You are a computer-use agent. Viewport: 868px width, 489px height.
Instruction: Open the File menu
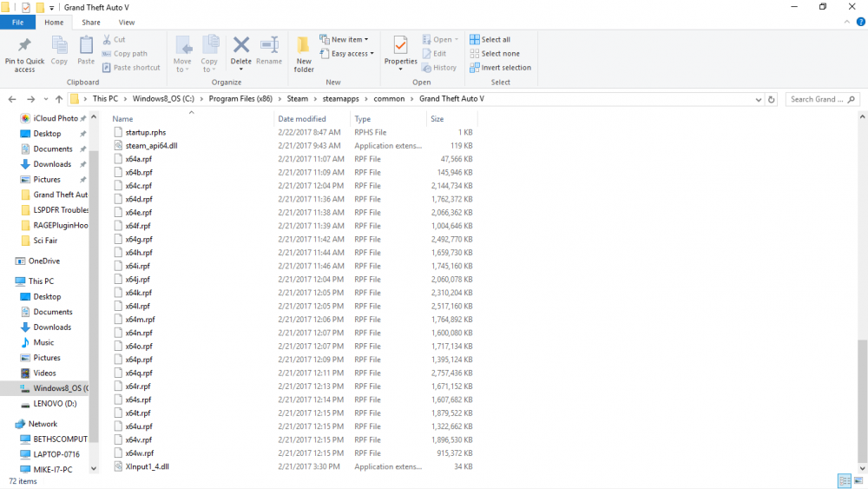click(17, 23)
